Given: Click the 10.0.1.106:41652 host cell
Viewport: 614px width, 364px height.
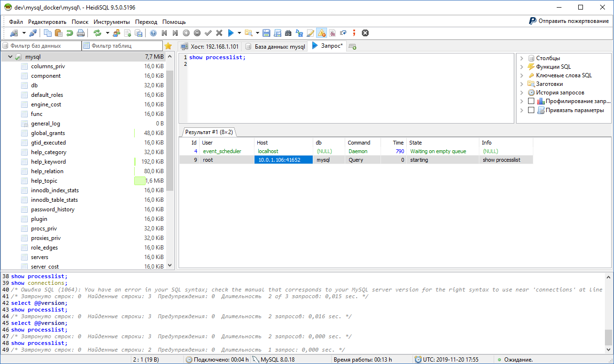Looking at the screenshot, I should click(x=284, y=160).
